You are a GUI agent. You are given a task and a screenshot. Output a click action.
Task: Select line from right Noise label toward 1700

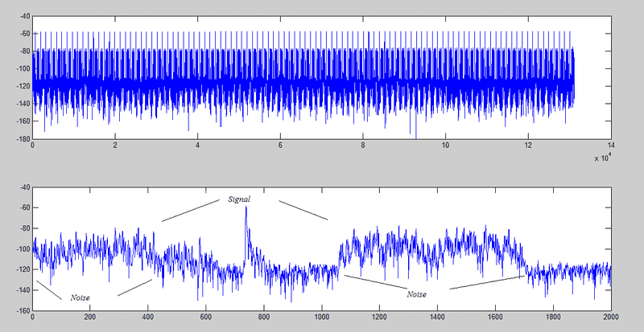coord(487,282)
